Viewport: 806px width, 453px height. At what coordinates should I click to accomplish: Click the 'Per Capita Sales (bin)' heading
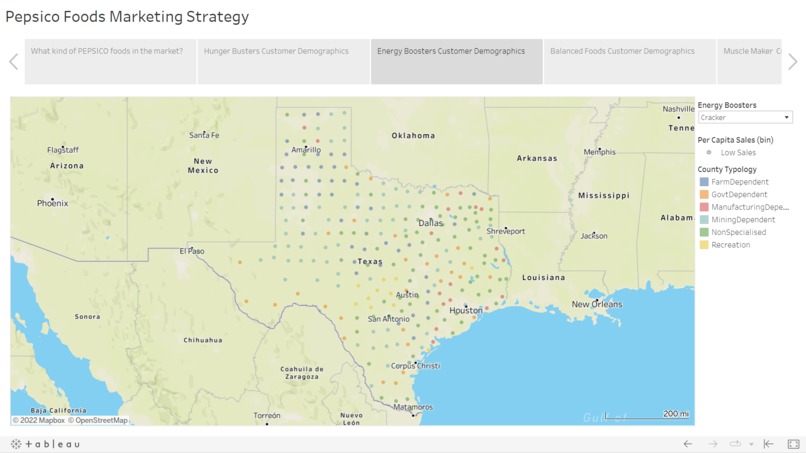pyautogui.click(x=735, y=140)
